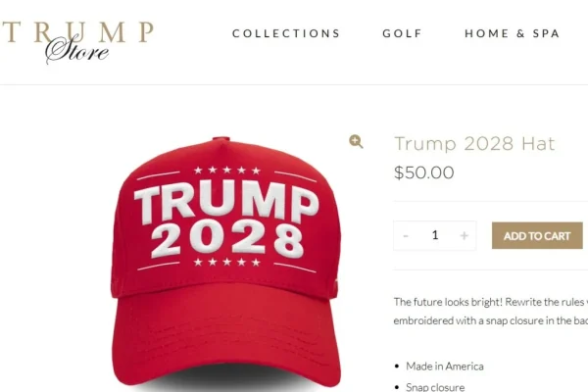This screenshot has width=588, height=392.
Task: Open the Golf menu
Action: [403, 33]
